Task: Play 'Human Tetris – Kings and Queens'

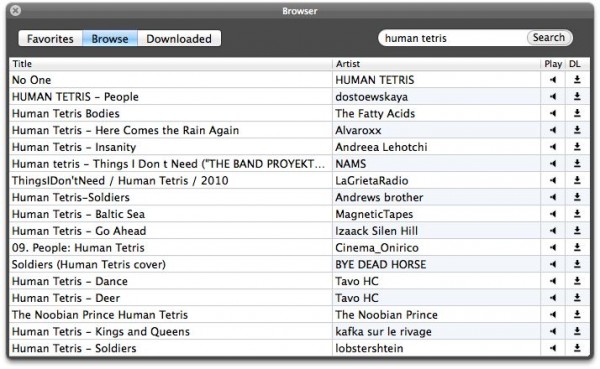Action: [x=553, y=331]
